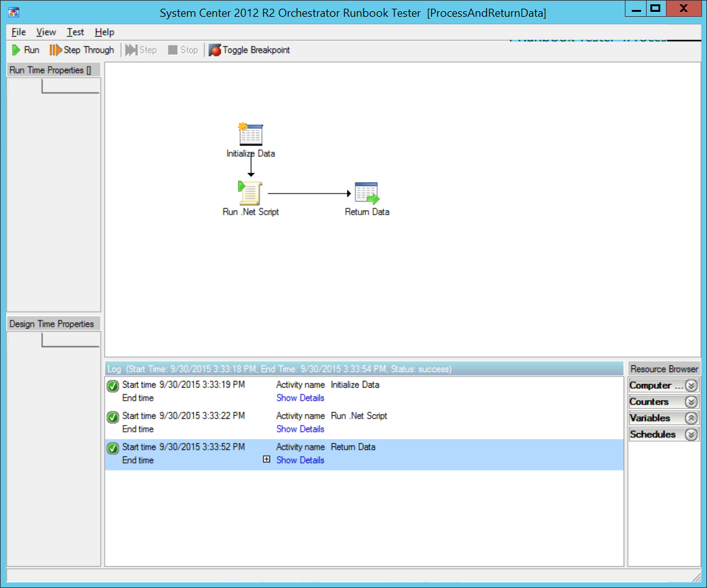Viewport: 707px width, 588px height.
Task: Click the Variables label in Resource Browser
Action: (x=650, y=418)
